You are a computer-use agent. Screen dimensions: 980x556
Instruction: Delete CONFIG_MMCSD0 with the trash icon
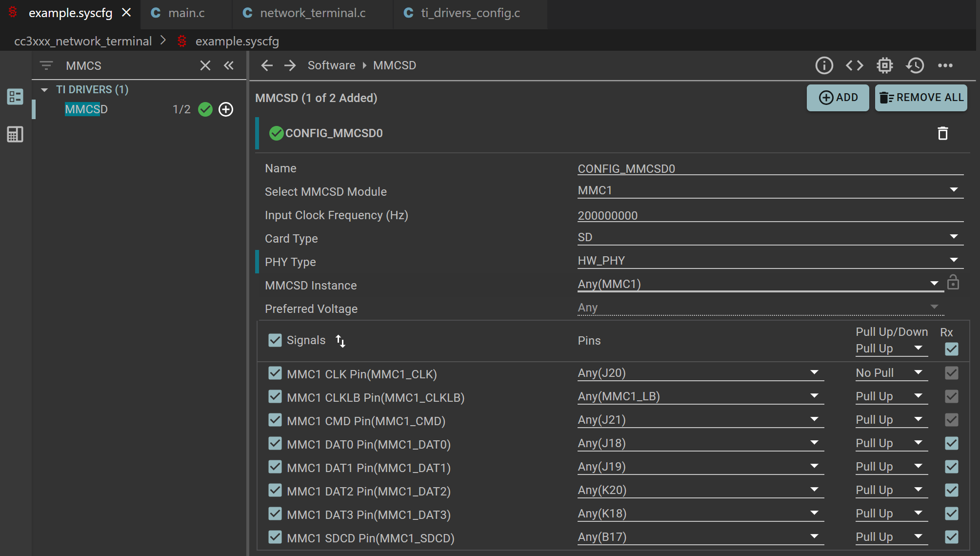[x=943, y=133]
